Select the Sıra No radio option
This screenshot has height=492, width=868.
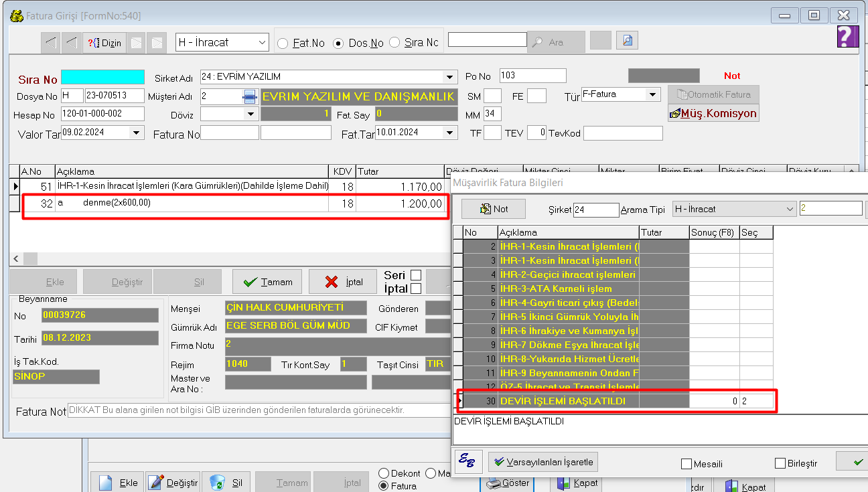pos(394,43)
